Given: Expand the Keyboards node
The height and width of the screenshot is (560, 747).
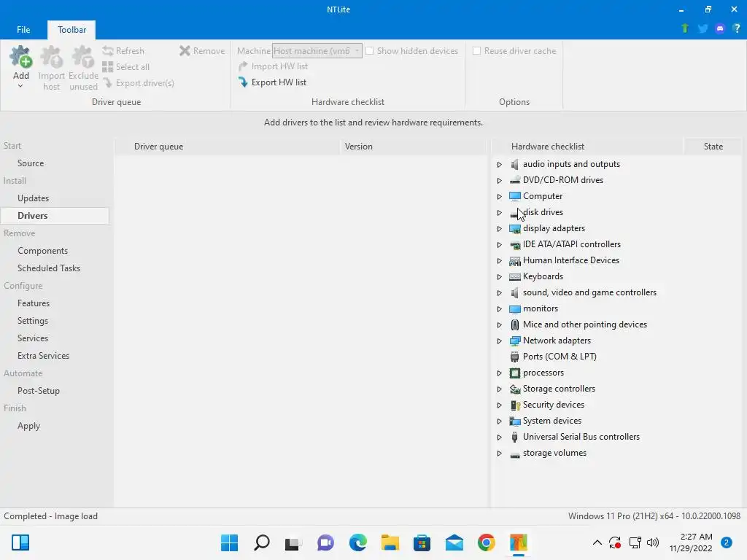Looking at the screenshot, I should click(x=499, y=276).
